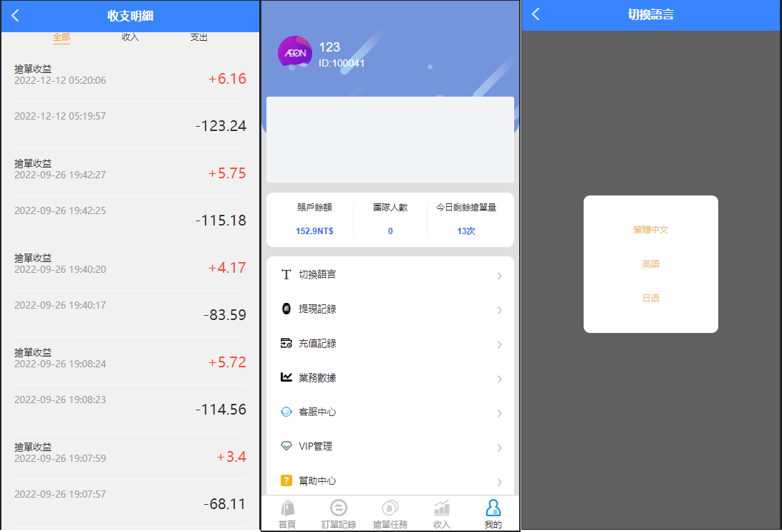The width and height of the screenshot is (782, 532).
Task: Click the 今日剩餘搶單量 value 13次
Action: coord(465,231)
